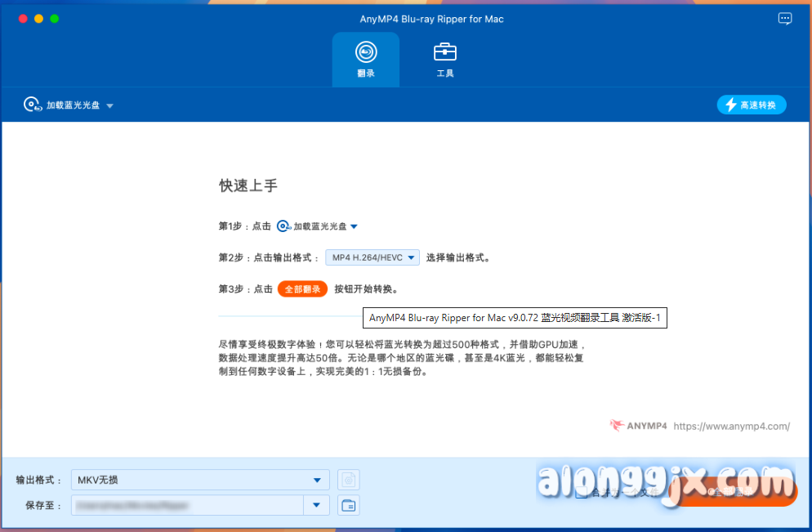Click the disc icon in step 1 instructions
Viewport: 812px width, 532px height.
click(283, 226)
